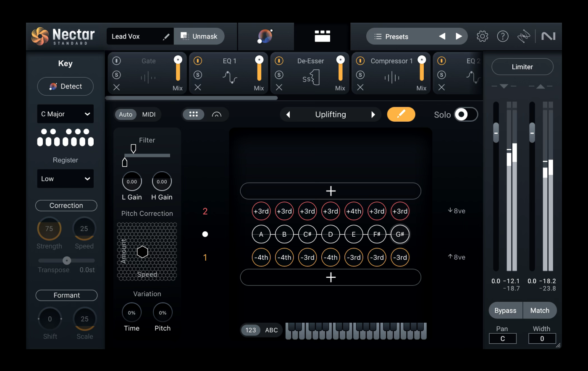588x371 pixels.
Task: Load the next preset arrow
Action: click(459, 37)
